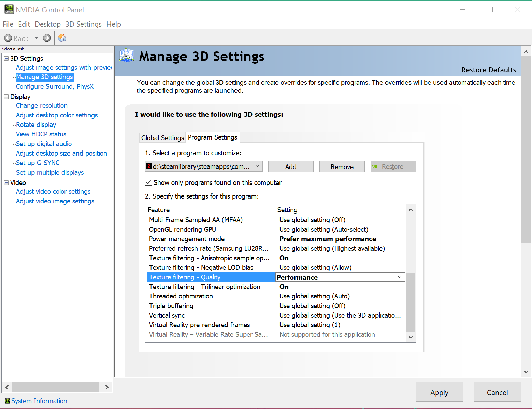Toggle Show only programs found on this computer

pos(148,182)
